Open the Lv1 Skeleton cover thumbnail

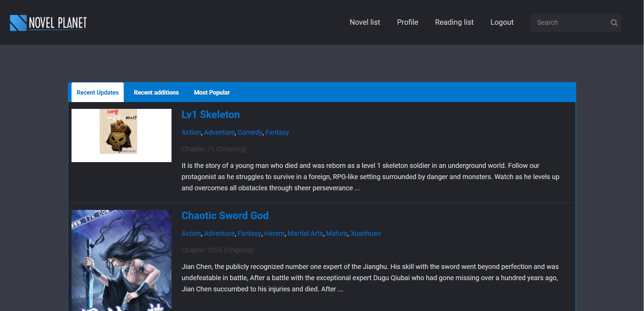121,135
